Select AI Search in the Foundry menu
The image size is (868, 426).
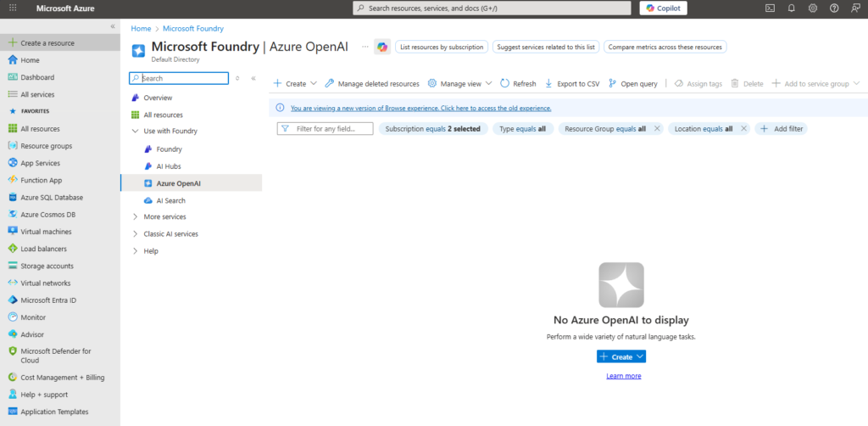click(170, 201)
